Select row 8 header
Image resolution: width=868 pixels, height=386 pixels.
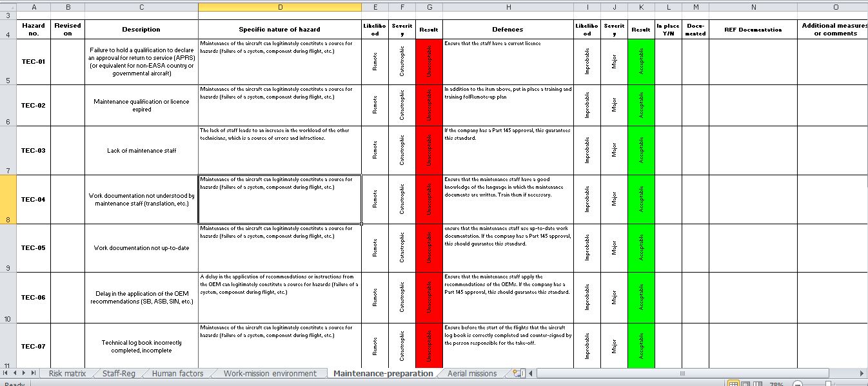(x=8, y=199)
